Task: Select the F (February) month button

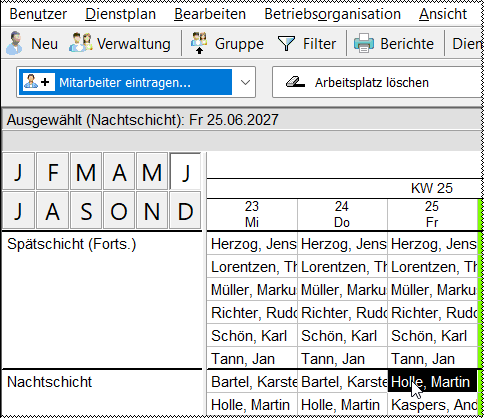Action: [x=53, y=172]
